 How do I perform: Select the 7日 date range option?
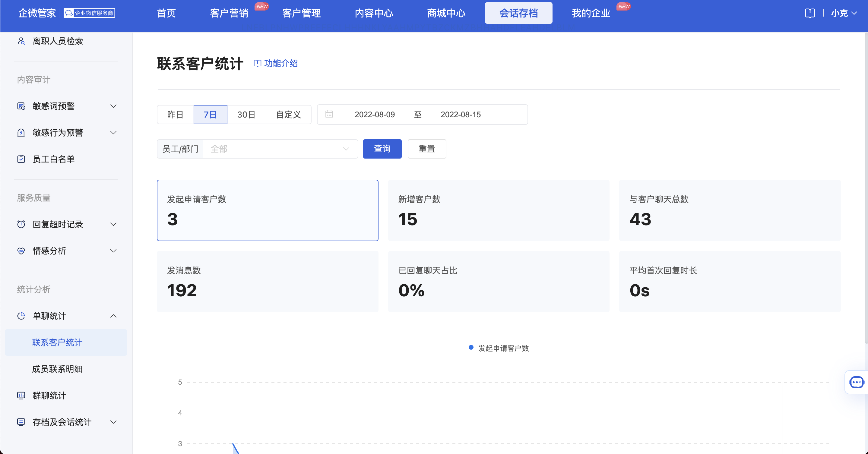pyautogui.click(x=210, y=115)
